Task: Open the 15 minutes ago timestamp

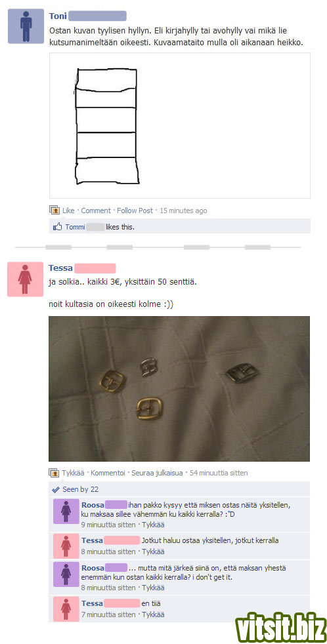Action: [x=183, y=211]
